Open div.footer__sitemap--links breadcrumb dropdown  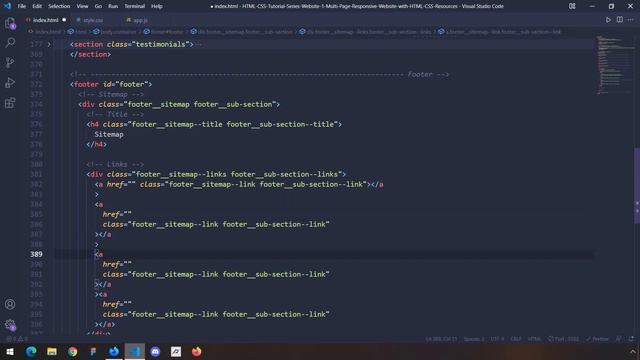click(x=369, y=31)
